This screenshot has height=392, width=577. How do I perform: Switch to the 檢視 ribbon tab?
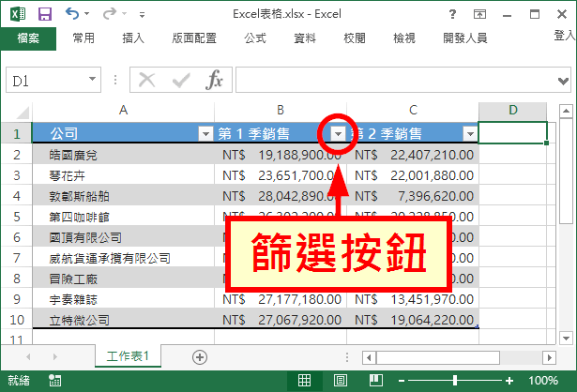click(x=404, y=38)
